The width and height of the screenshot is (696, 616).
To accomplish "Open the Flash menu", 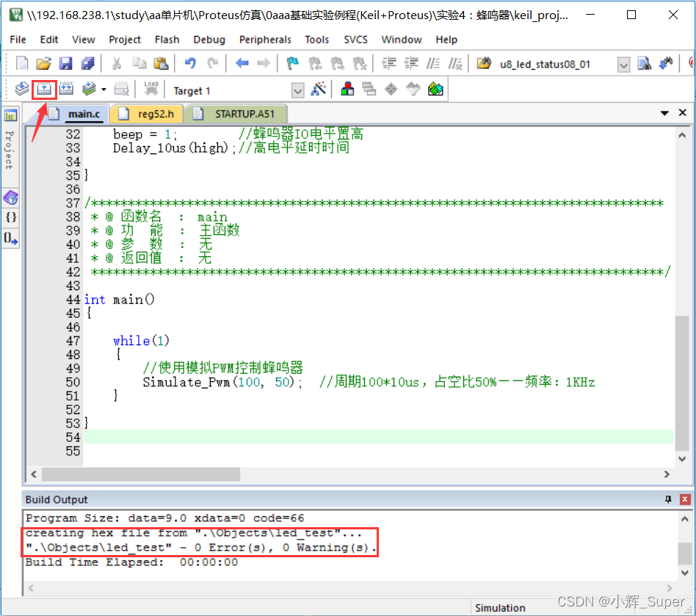I will coord(167,40).
